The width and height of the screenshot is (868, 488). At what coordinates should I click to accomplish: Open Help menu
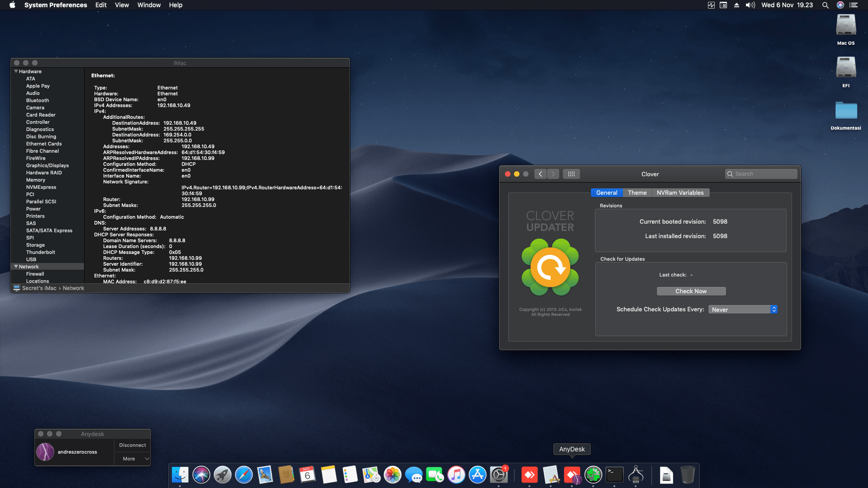[x=175, y=5]
